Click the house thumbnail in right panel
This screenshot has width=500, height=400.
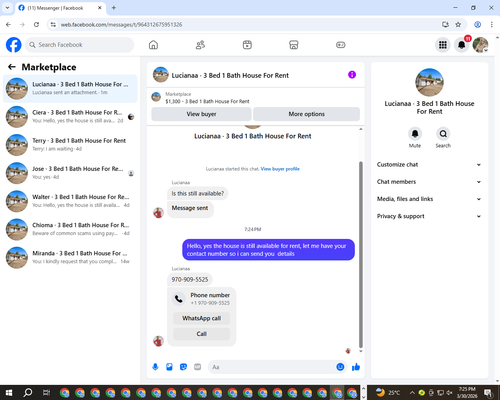429,82
